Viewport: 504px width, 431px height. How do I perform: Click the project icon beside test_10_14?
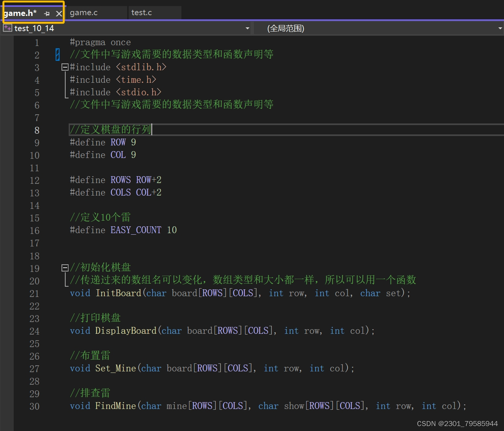[x=8, y=28]
